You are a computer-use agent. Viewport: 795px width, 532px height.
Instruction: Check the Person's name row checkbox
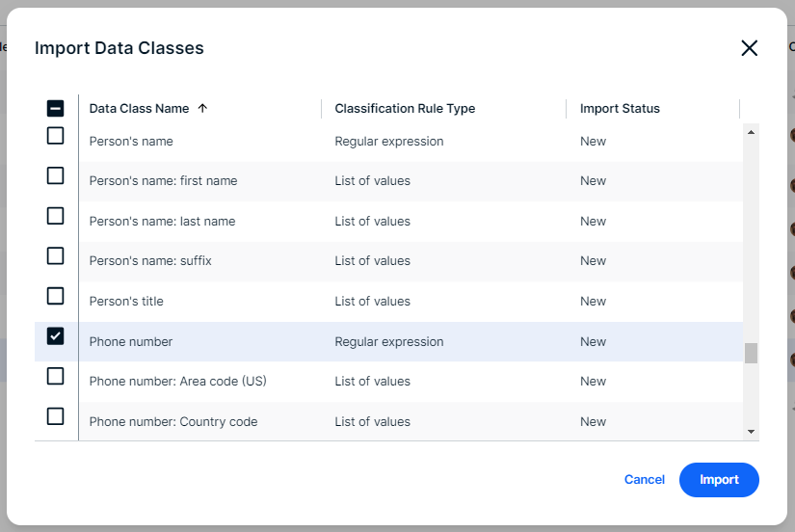pos(56,136)
